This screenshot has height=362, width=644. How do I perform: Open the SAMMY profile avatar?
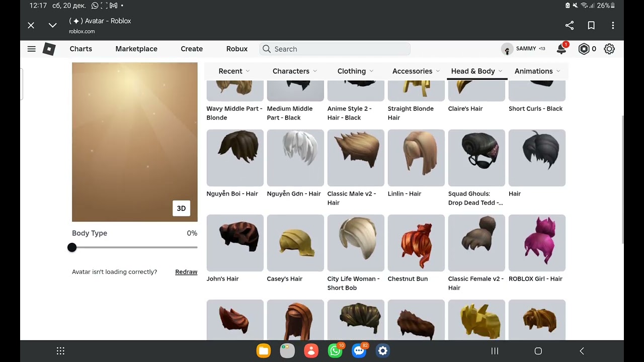click(507, 49)
